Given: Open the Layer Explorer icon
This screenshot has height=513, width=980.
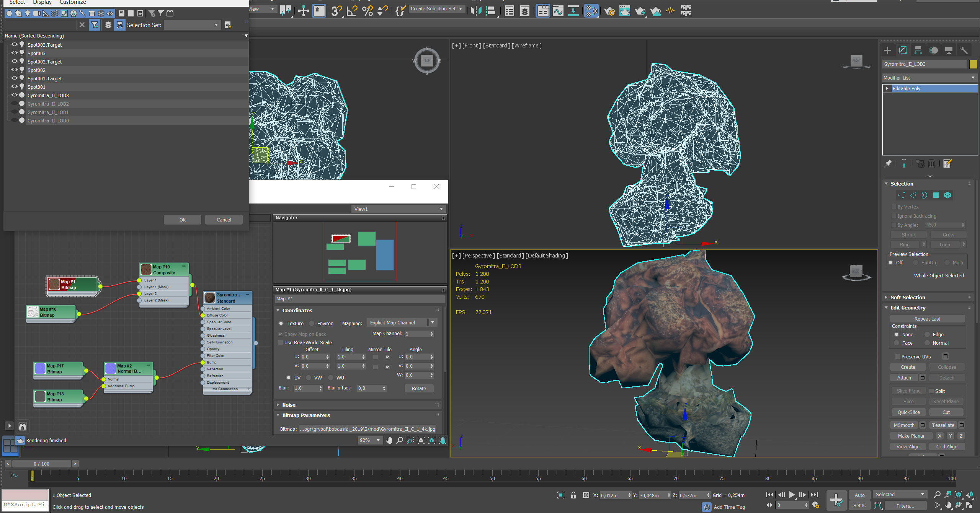Looking at the screenshot, I should tap(524, 11).
